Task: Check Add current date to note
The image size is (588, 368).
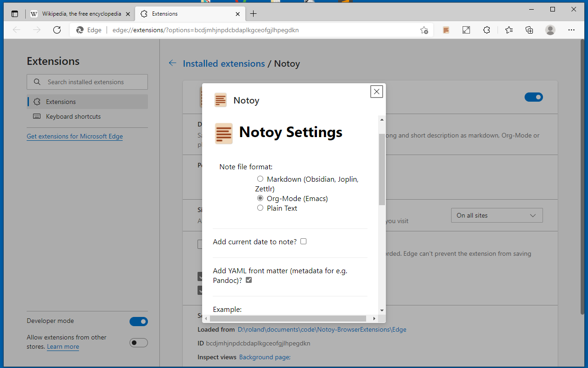Action: tap(303, 241)
